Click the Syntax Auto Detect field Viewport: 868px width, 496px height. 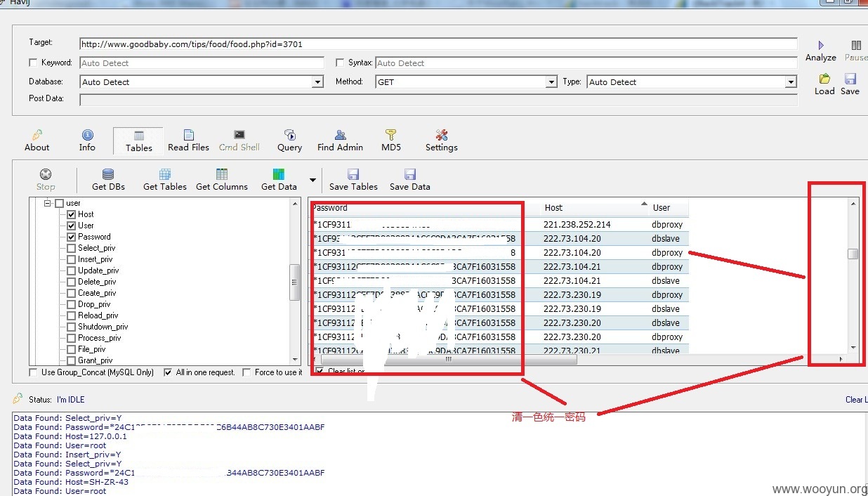point(586,63)
